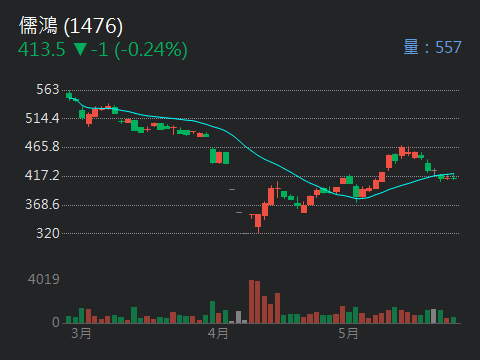Click the stock title 儒鴻 (1476)
Viewport: 480px width, 360px height.
click(71, 26)
